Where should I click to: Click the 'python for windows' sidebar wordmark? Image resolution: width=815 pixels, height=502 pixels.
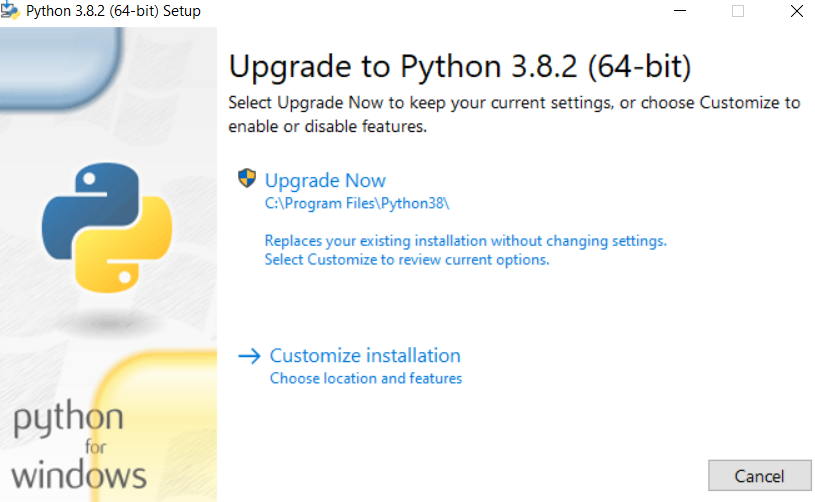pyautogui.click(x=78, y=447)
